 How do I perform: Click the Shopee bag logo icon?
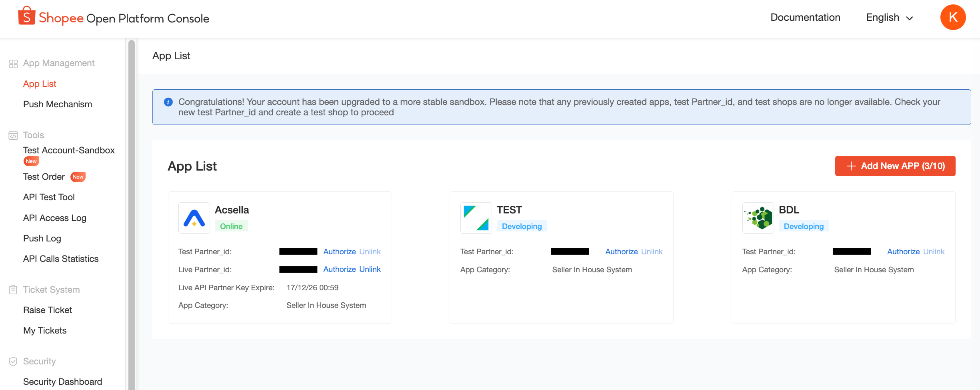point(26,16)
